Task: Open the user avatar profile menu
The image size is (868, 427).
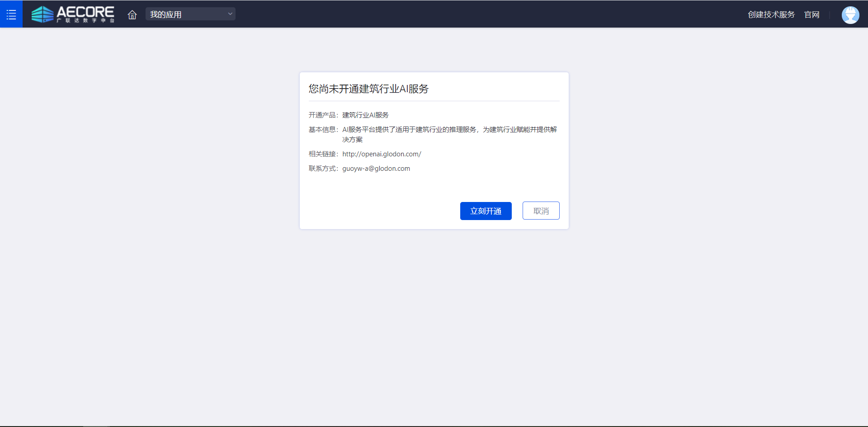Action: point(850,15)
